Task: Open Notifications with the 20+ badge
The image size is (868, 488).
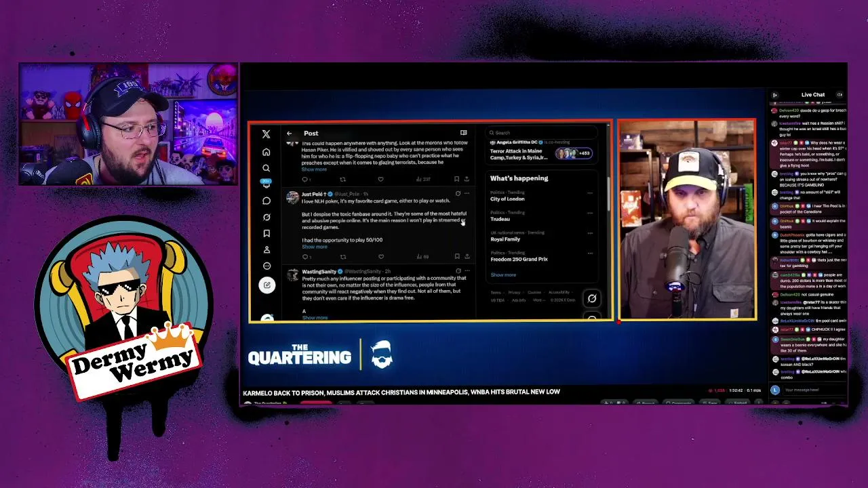Action: [266, 184]
